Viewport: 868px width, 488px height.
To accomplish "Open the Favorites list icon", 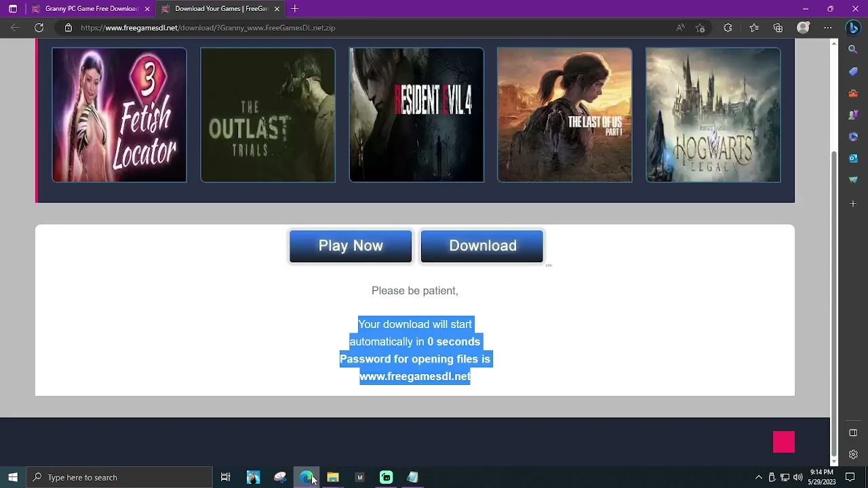I will click(754, 28).
